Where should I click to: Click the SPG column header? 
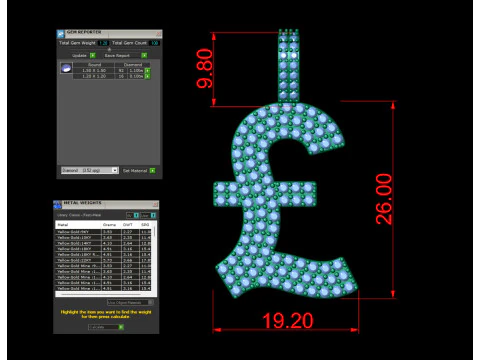pyautogui.click(x=145, y=225)
